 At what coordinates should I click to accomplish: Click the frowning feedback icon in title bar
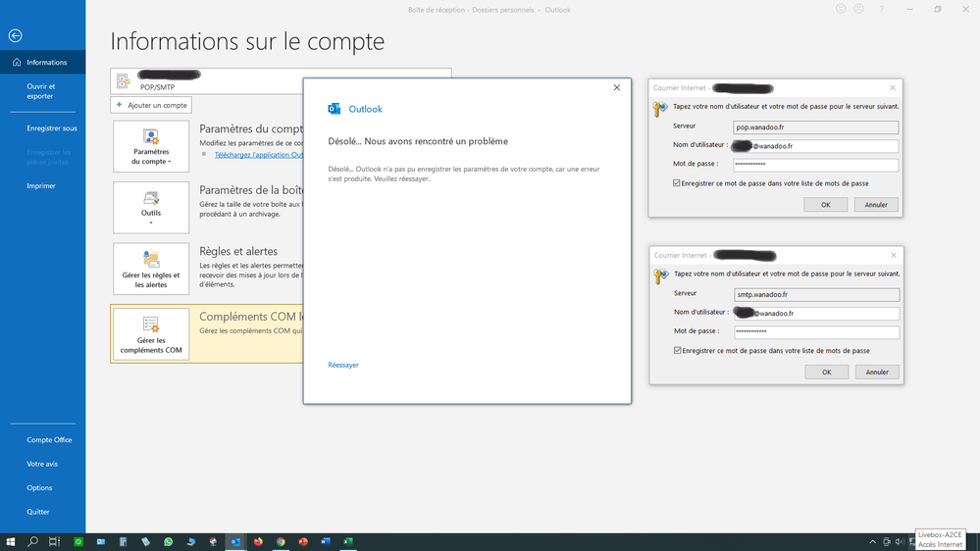pos(859,9)
